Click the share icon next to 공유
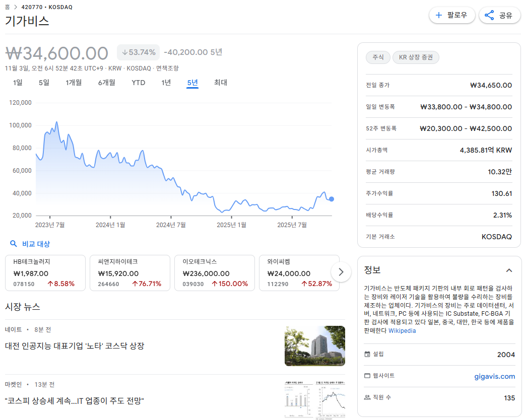Viewport: 523px width, 420px height. pyautogui.click(x=489, y=15)
